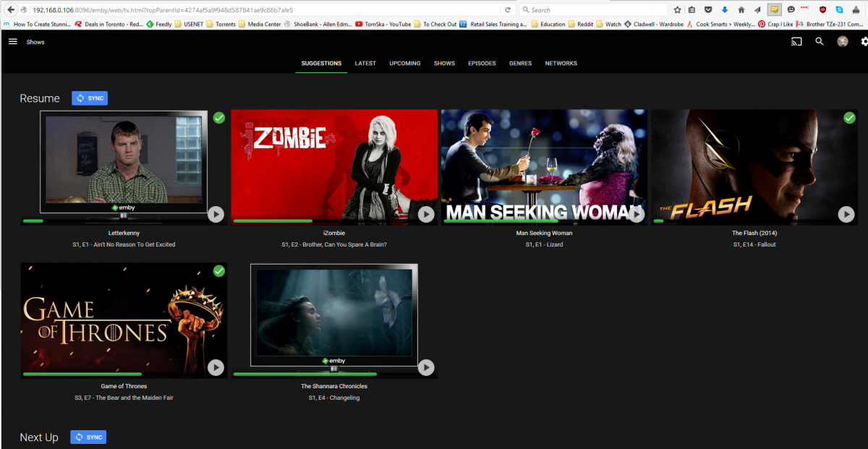
Task: Open the Emby search icon
Action: coord(820,41)
